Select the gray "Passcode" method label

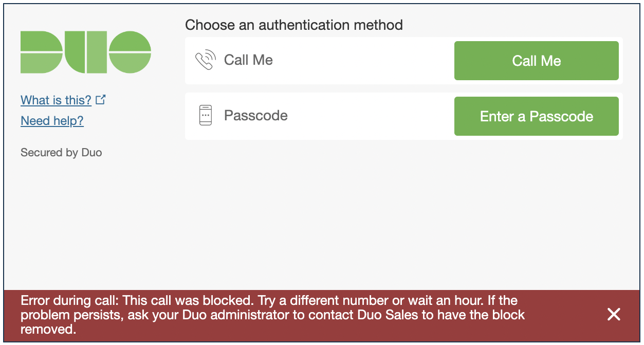point(255,115)
